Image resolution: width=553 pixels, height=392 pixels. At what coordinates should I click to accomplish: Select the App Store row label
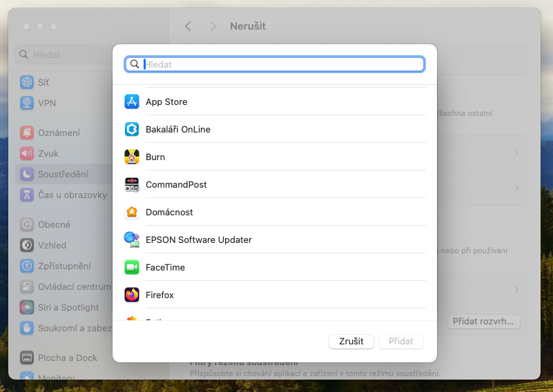166,102
